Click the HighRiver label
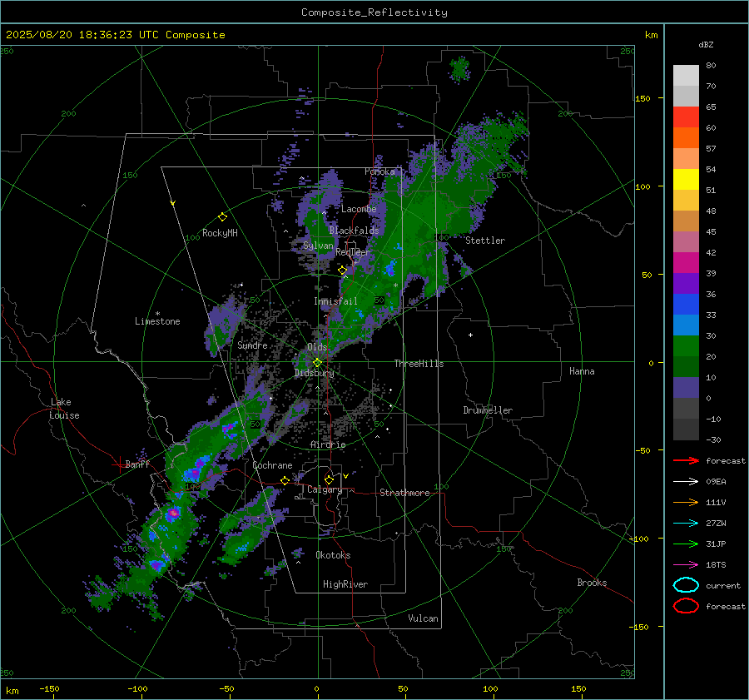749x700 pixels. pos(345,584)
